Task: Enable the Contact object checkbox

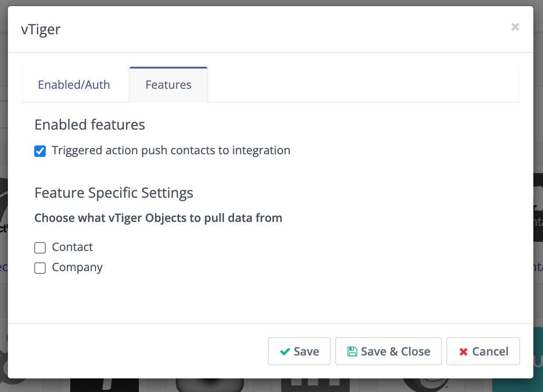Action: coord(40,248)
